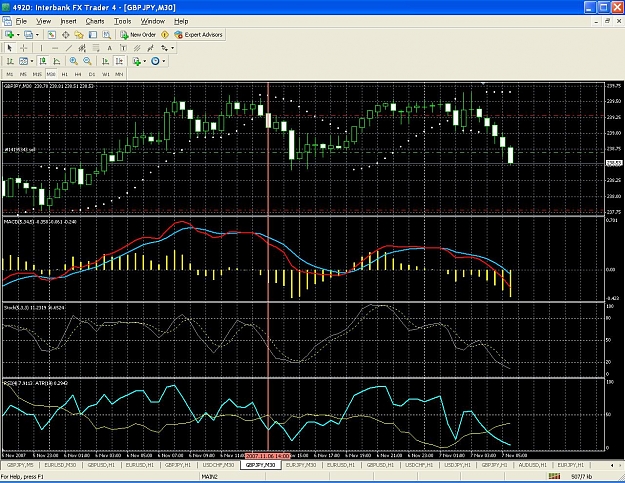This screenshot has width=625, height=483.
Task: Open the View menu
Action: point(43,21)
